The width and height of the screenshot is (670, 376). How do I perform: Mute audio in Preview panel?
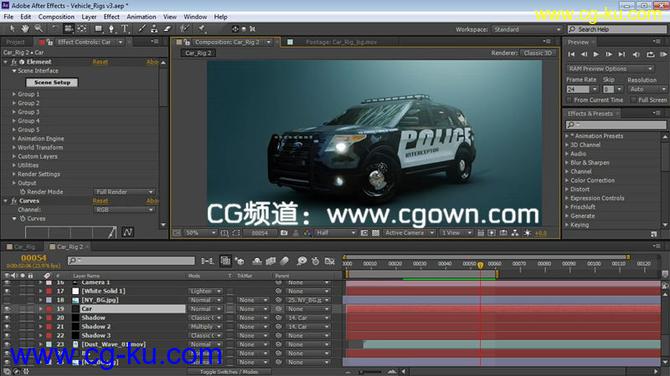(636, 54)
